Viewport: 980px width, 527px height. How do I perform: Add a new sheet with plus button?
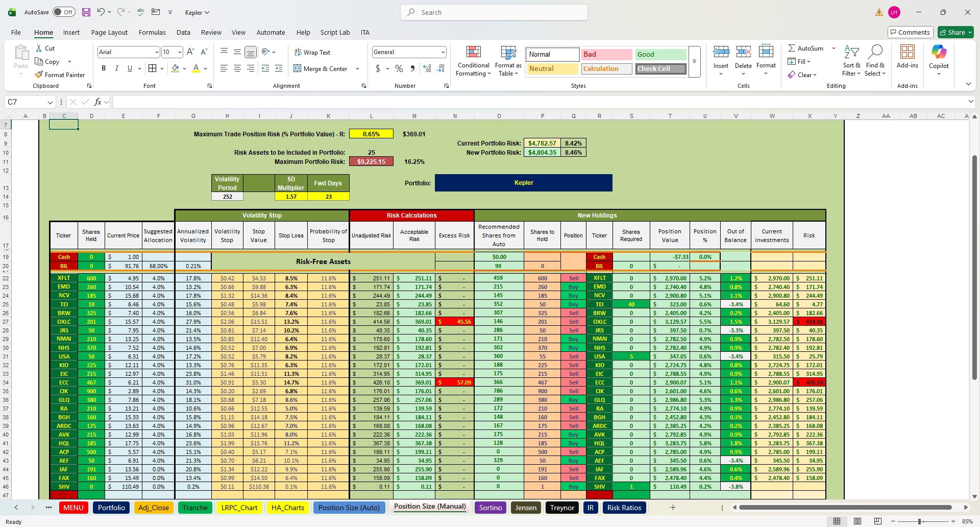click(673, 508)
